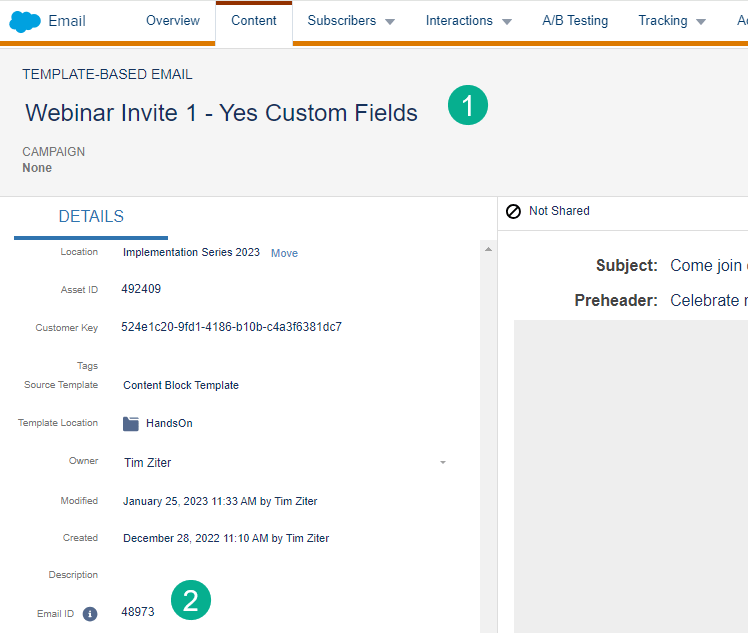This screenshot has height=633, width=748.
Task: Expand the Subscribers menu
Action: coord(351,21)
